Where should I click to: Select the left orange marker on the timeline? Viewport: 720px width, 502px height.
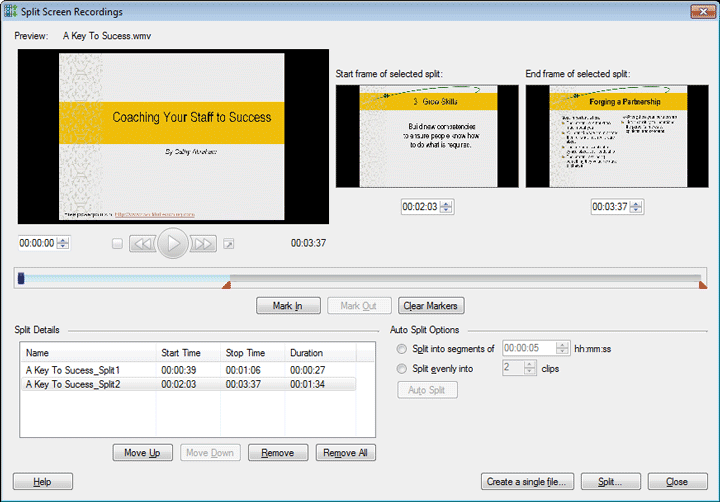pos(226,286)
